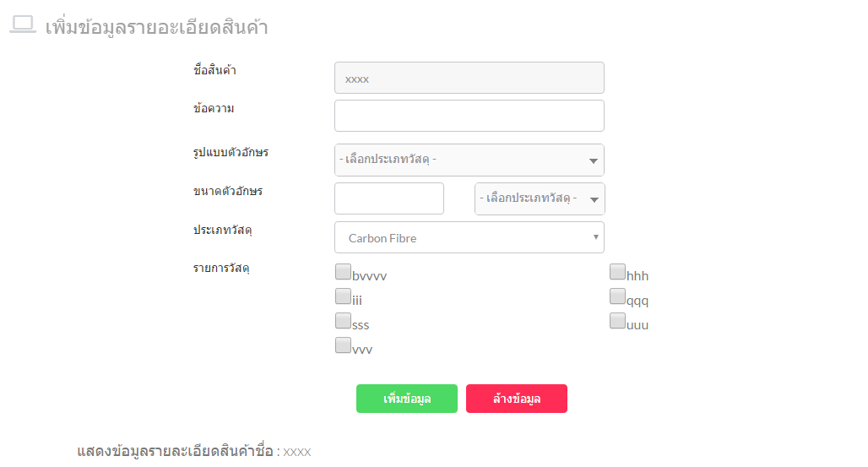
Task: Tick the bvvvv checkbox
Action: point(343,271)
